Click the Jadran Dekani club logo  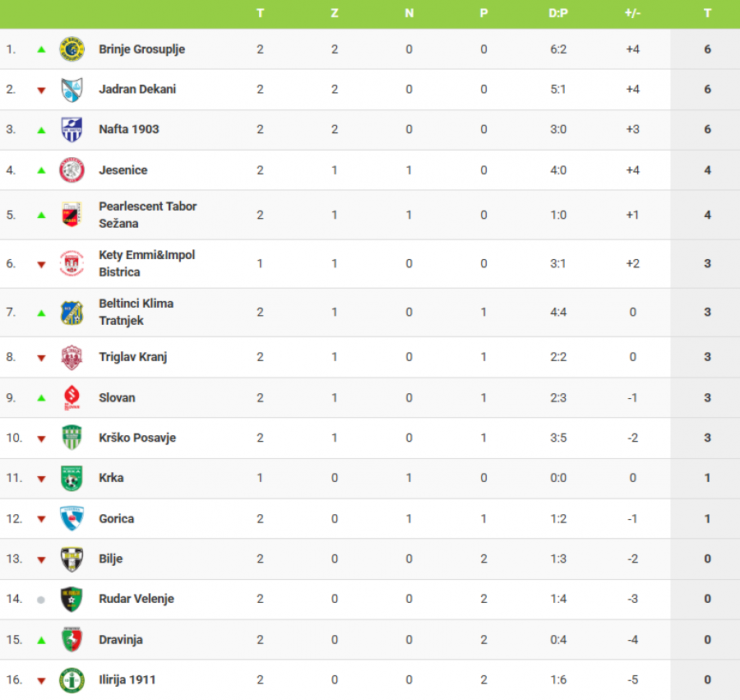coord(72,90)
